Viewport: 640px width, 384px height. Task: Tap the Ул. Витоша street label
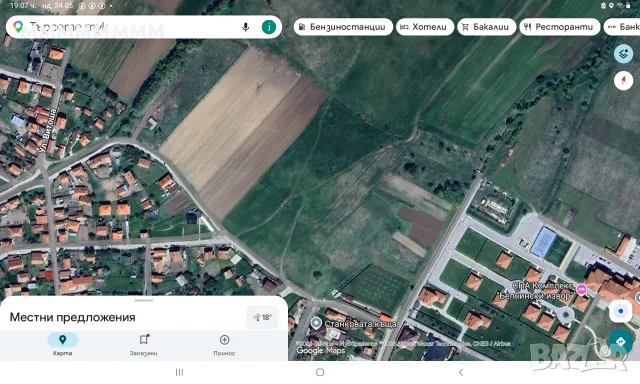click(48, 131)
